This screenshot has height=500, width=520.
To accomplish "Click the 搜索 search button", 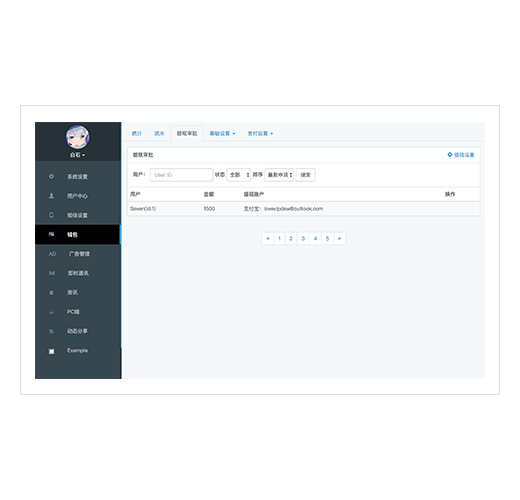I will 306,175.
